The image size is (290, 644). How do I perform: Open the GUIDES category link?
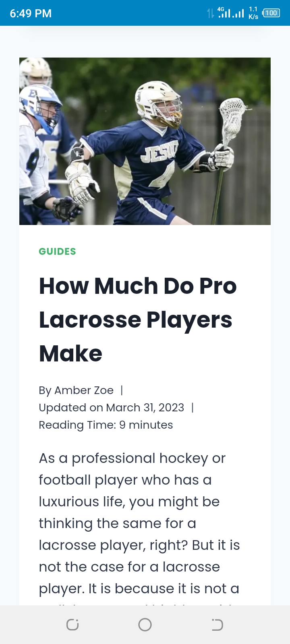coord(57,252)
